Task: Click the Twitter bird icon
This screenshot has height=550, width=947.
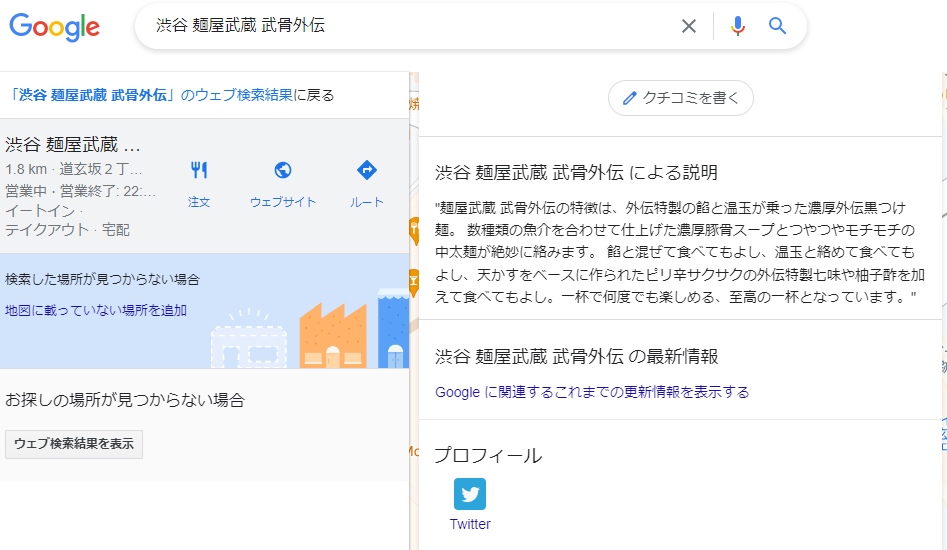Action: (x=470, y=494)
